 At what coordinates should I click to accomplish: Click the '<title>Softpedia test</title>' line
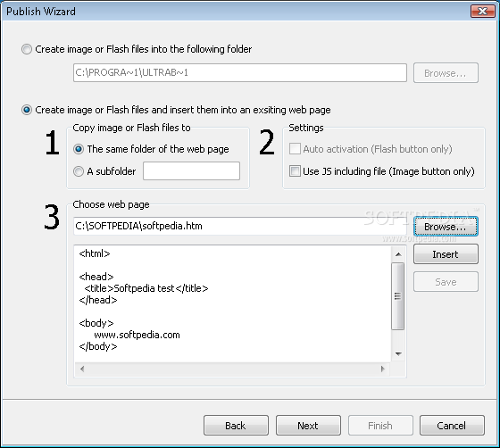(146, 288)
